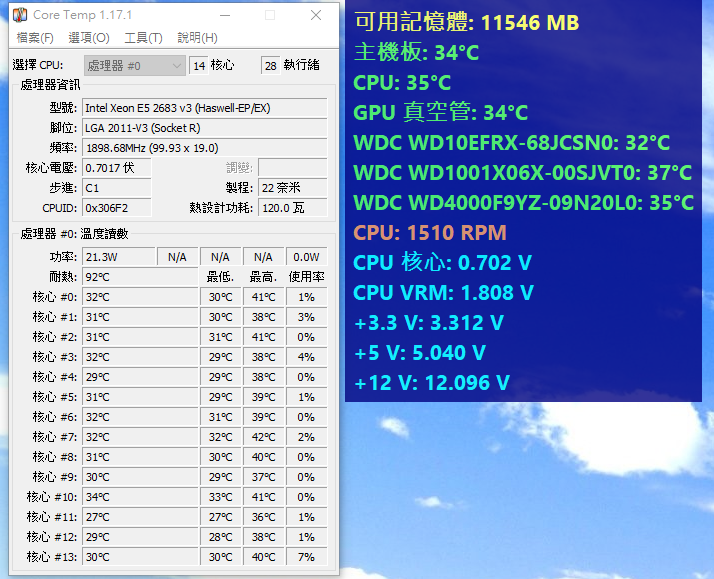Click core #3 usage value 4%

click(x=306, y=357)
